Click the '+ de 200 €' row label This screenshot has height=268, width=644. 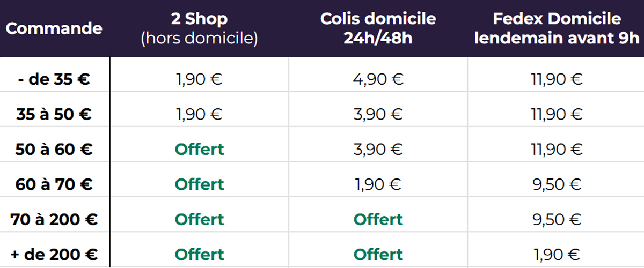pos(54,254)
